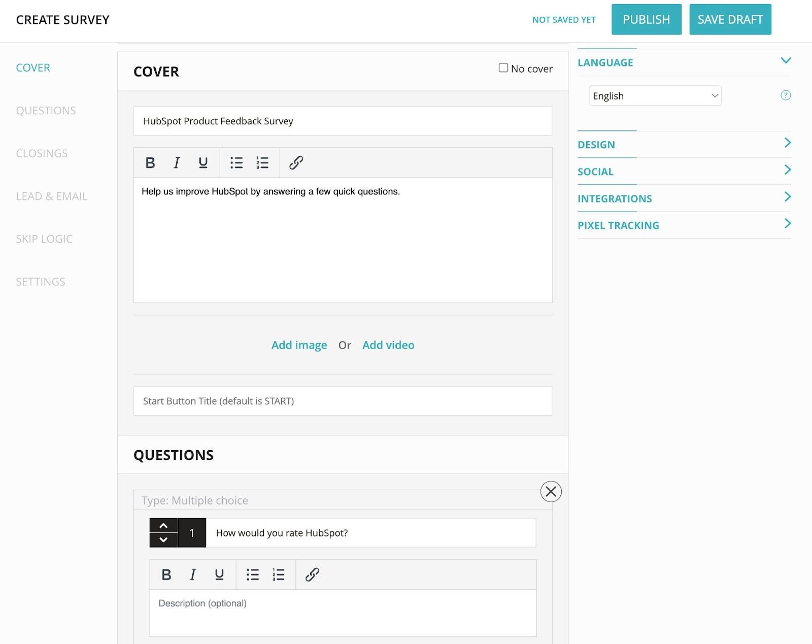Go to the Questions section in the sidebar

click(46, 111)
